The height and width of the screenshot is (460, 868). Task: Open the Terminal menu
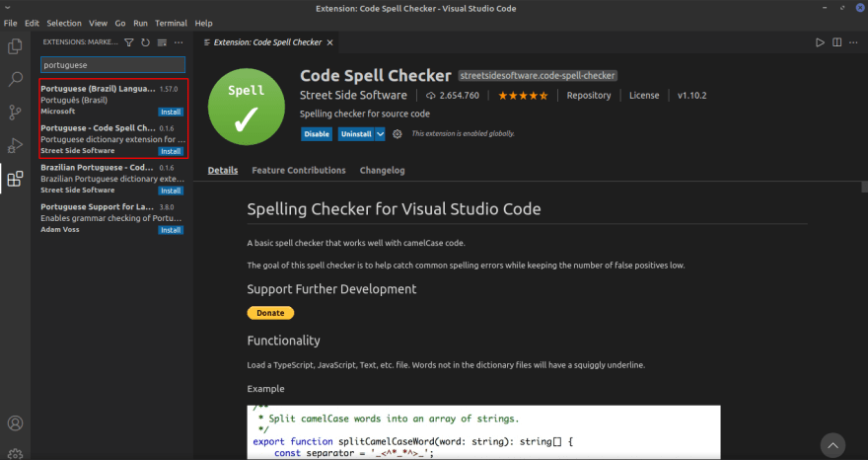click(171, 24)
